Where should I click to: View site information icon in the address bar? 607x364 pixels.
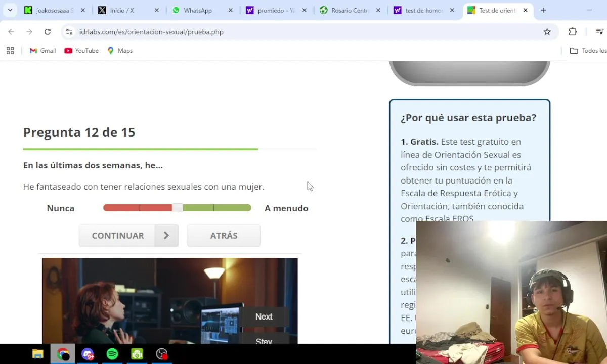pyautogui.click(x=69, y=32)
